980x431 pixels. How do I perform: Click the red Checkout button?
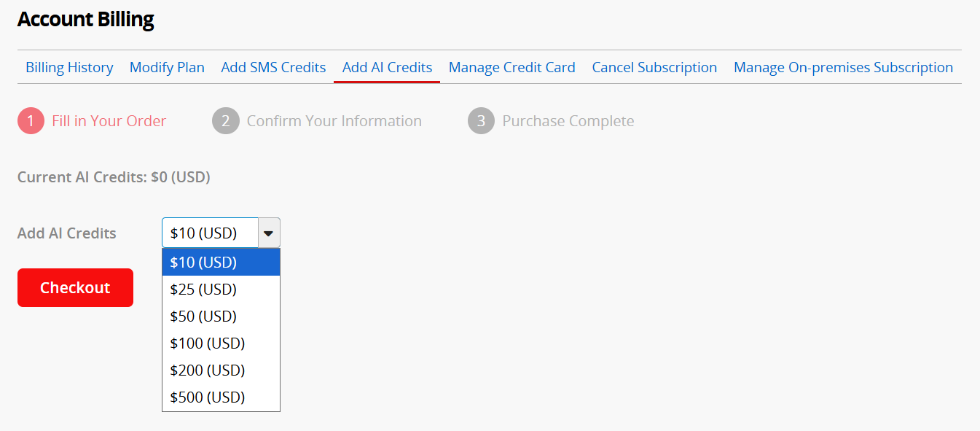(x=75, y=287)
